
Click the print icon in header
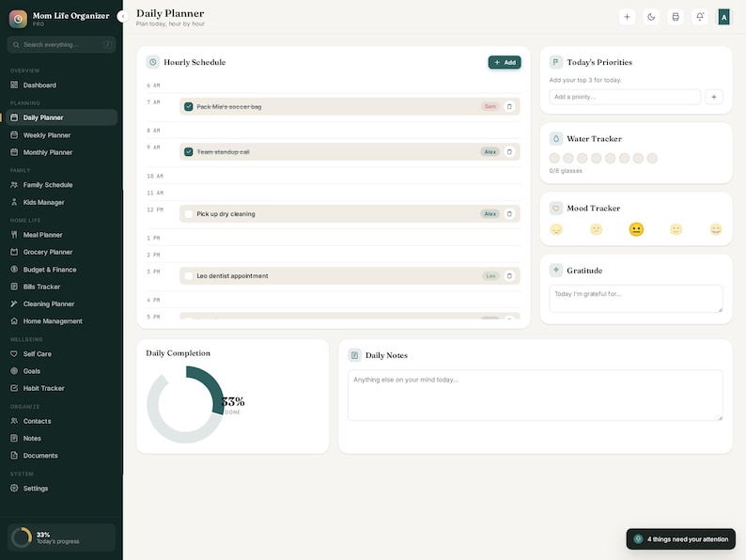pos(676,17)
